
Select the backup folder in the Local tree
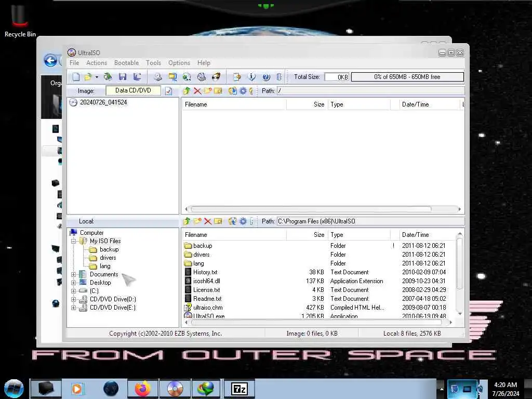tap(109, 249)
